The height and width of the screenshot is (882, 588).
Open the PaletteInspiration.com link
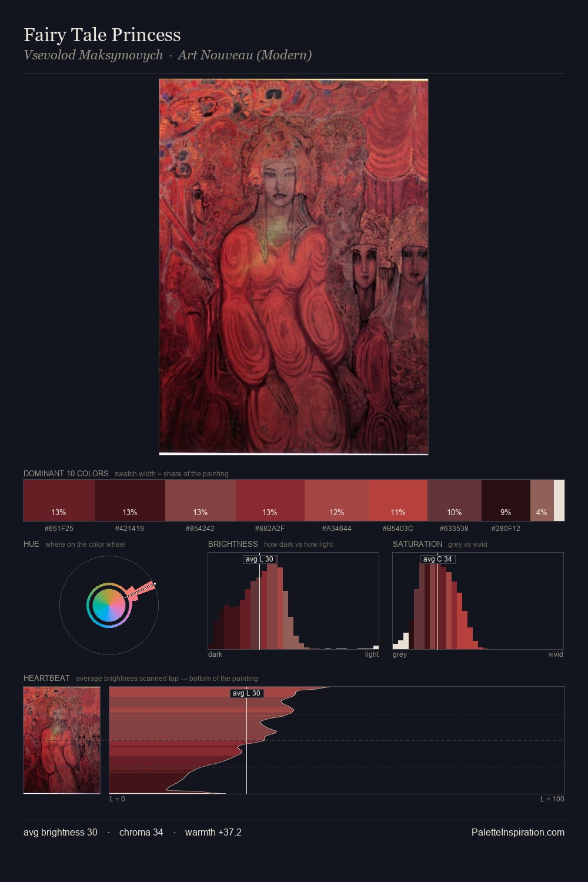(518, 832)
